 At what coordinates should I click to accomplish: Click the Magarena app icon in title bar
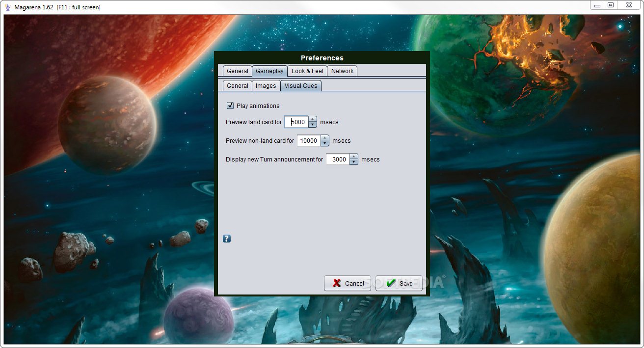pos(8,7)
